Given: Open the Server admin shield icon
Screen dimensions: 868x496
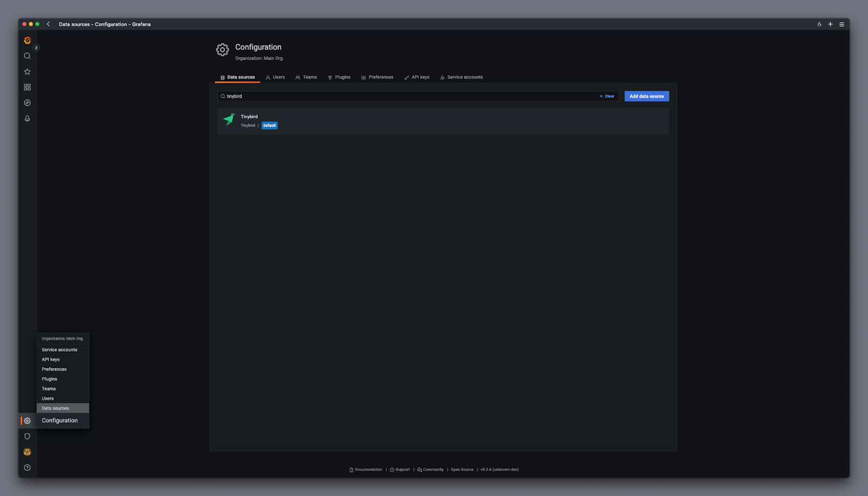Looking at the screenshot, I should tap(27, 436).
